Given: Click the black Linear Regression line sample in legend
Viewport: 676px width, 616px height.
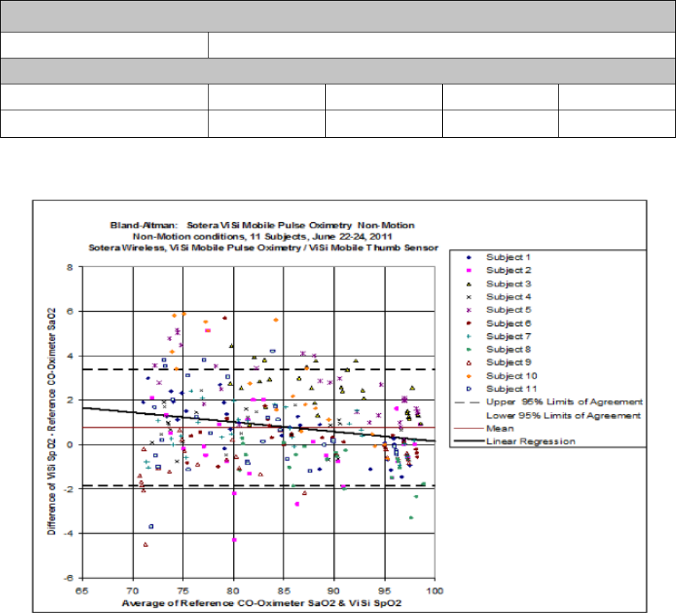Looking at the screenshot, I should click(469, 441).
